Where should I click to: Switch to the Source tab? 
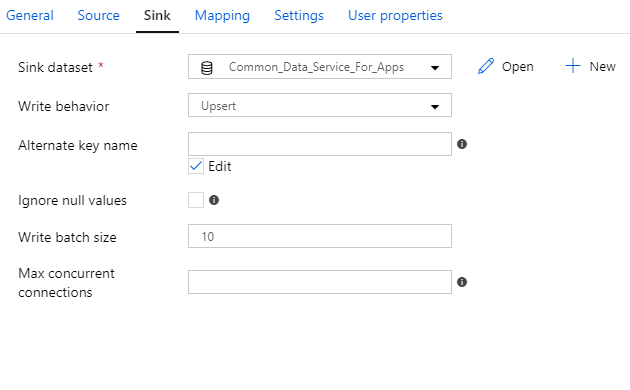98,16
